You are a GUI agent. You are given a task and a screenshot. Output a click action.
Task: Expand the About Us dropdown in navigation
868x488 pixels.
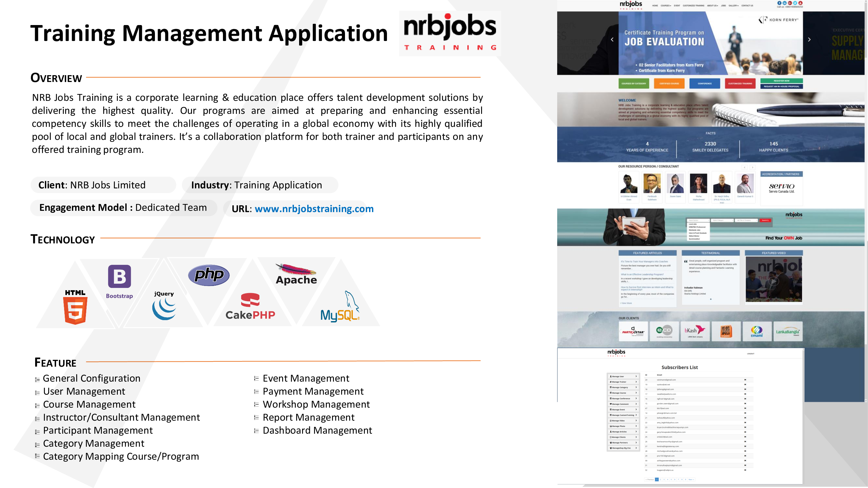pos(712,6)
